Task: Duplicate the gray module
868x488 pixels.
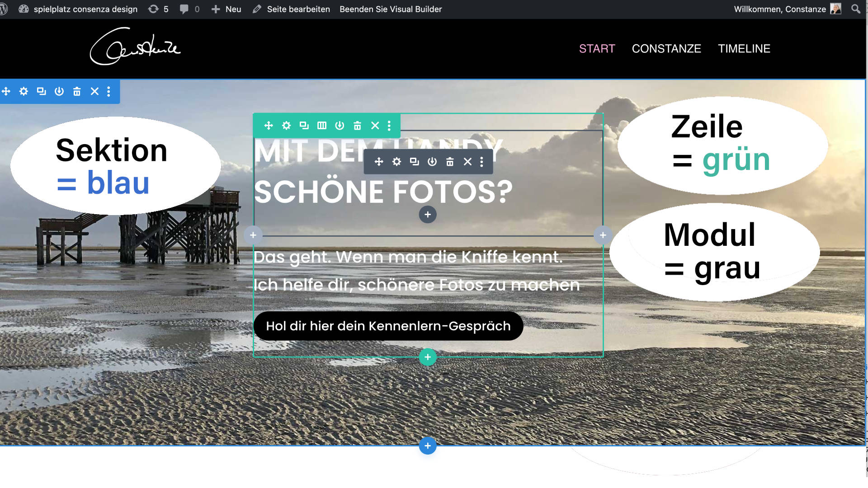Action: coord(414,162)
